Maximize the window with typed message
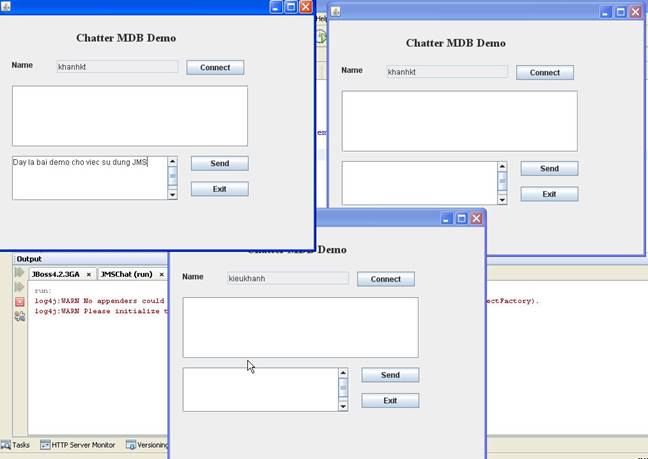The image size is (648, 459). (x=291, y=7)
